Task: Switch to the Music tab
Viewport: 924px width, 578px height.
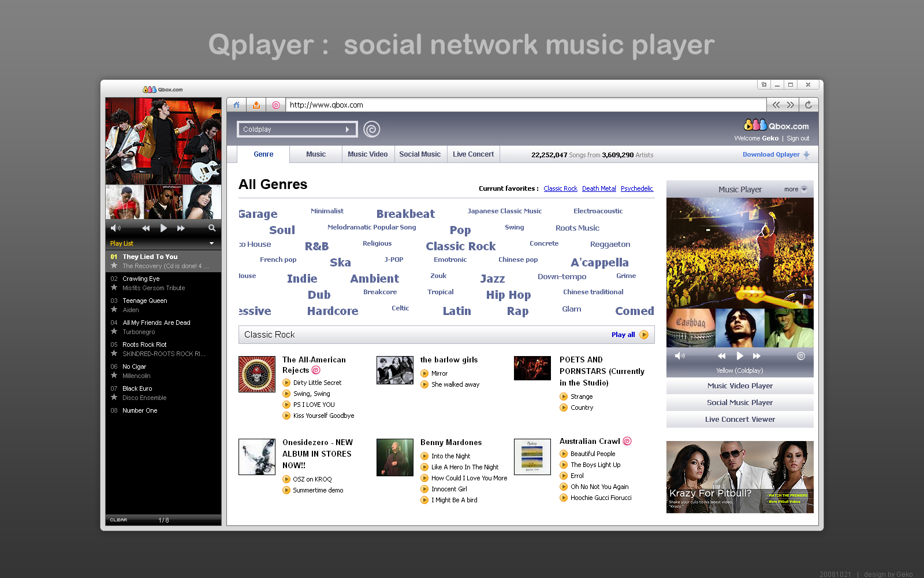Action: (x=316, y=154)
